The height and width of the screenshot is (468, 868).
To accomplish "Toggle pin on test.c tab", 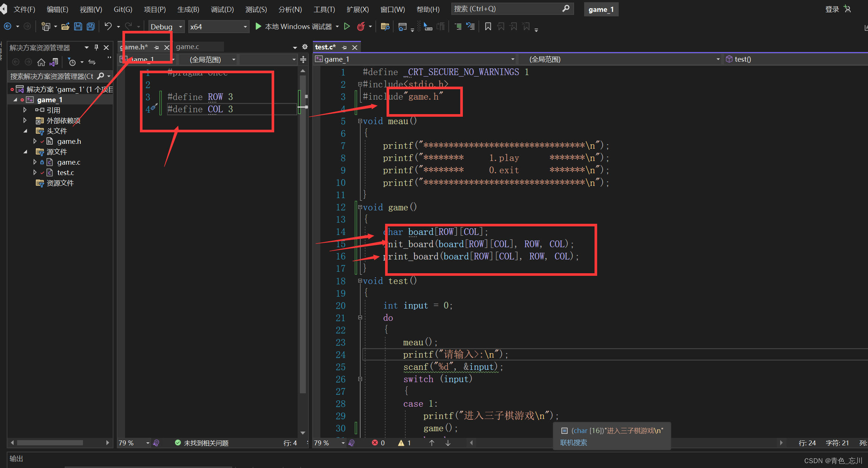I will point(344,48).
